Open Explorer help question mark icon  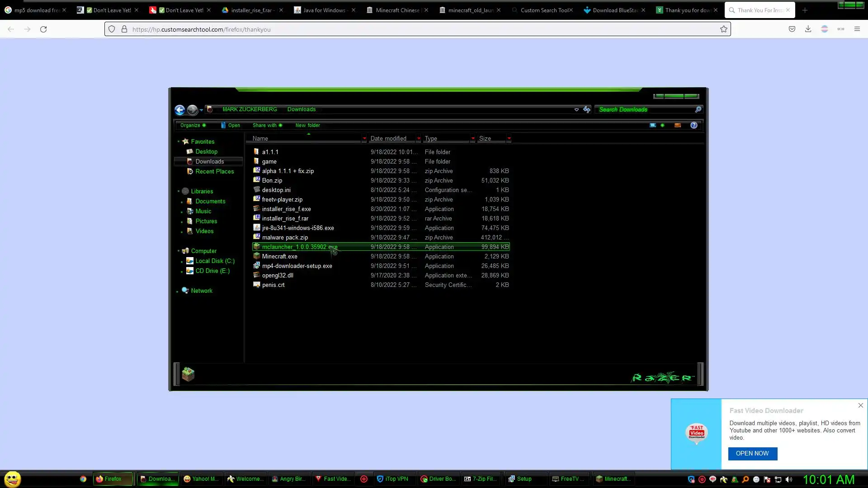click(x=693, y=125)
